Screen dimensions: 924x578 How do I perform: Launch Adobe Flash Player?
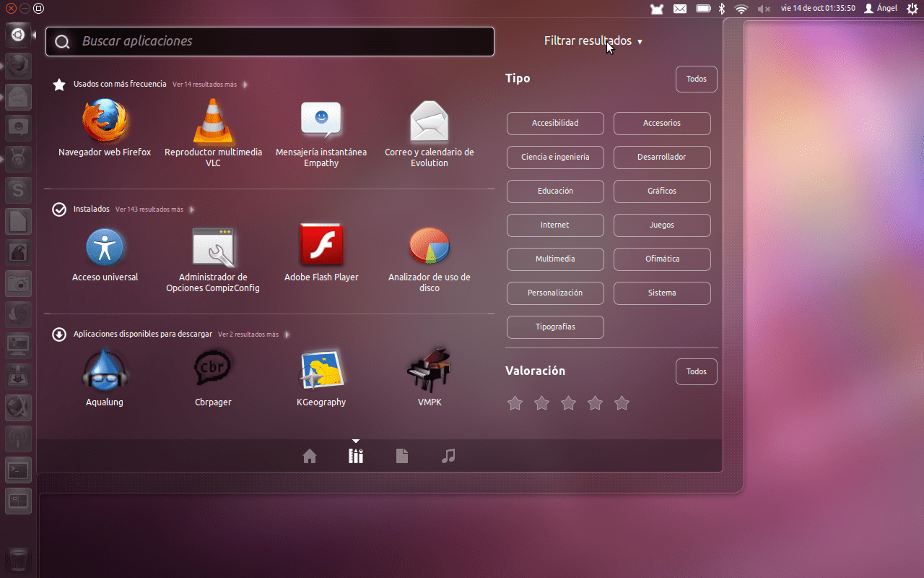coord(321,246)
